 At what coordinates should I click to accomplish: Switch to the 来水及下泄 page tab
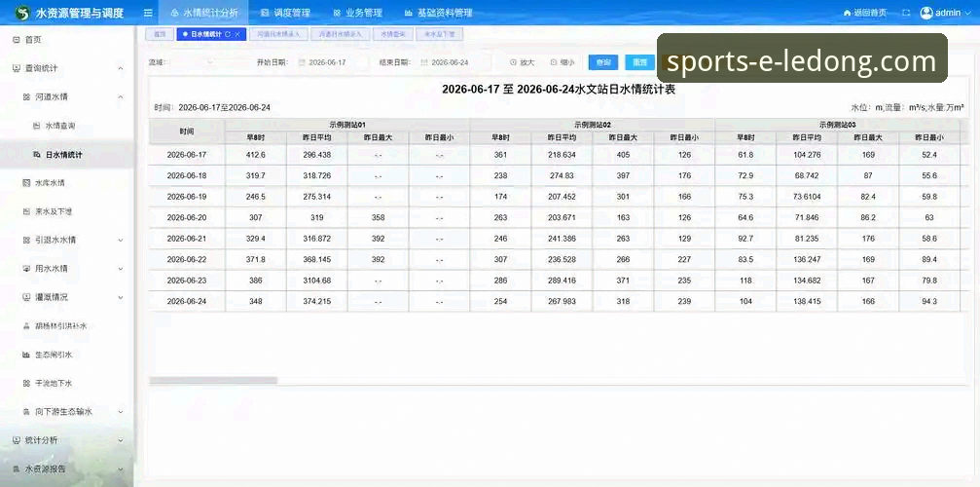[x=439, y=34]
